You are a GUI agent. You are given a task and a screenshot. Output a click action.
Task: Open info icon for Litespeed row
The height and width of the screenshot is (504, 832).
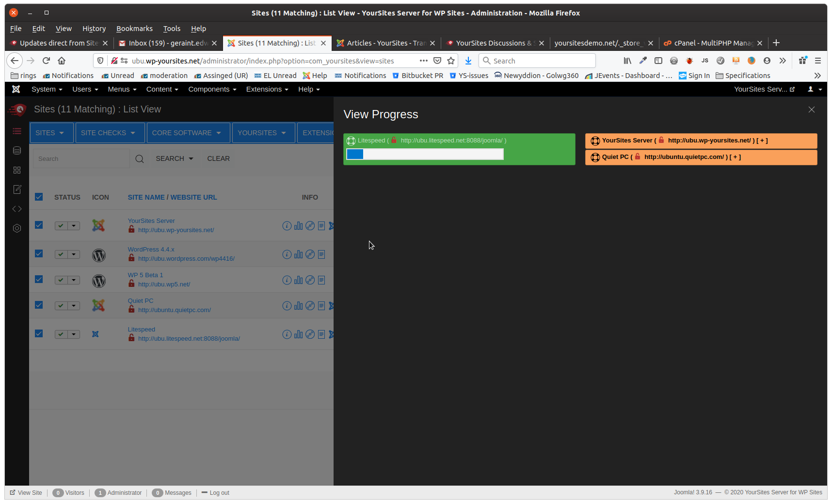pyautogui.click(x=287, y=334)
